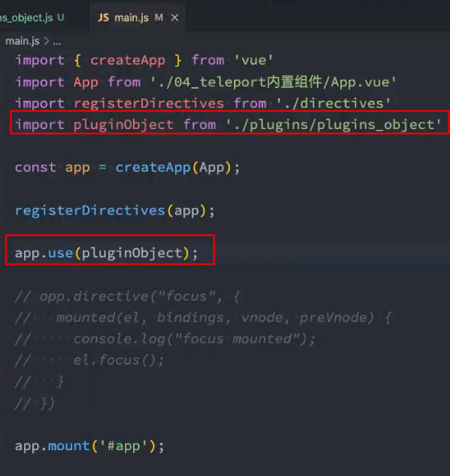Open the plugins_object.js tab

tap(32, 17)
